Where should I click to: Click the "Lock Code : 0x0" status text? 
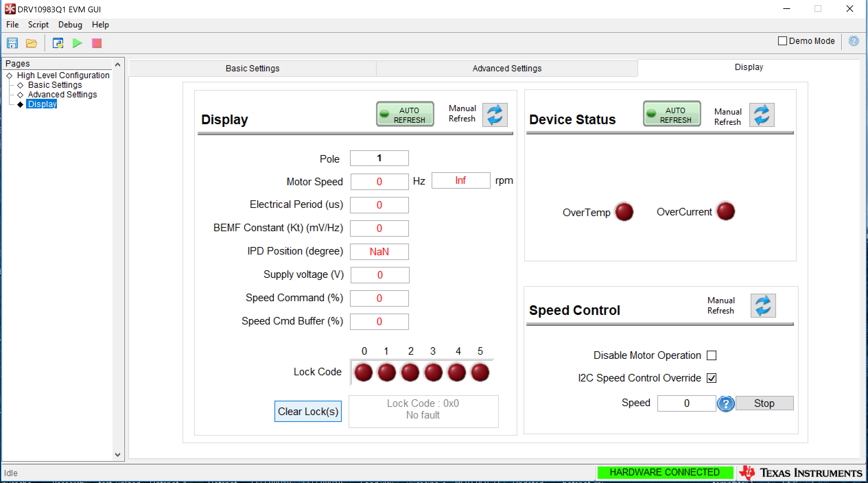pyautogui.click(x=423, y=403)
